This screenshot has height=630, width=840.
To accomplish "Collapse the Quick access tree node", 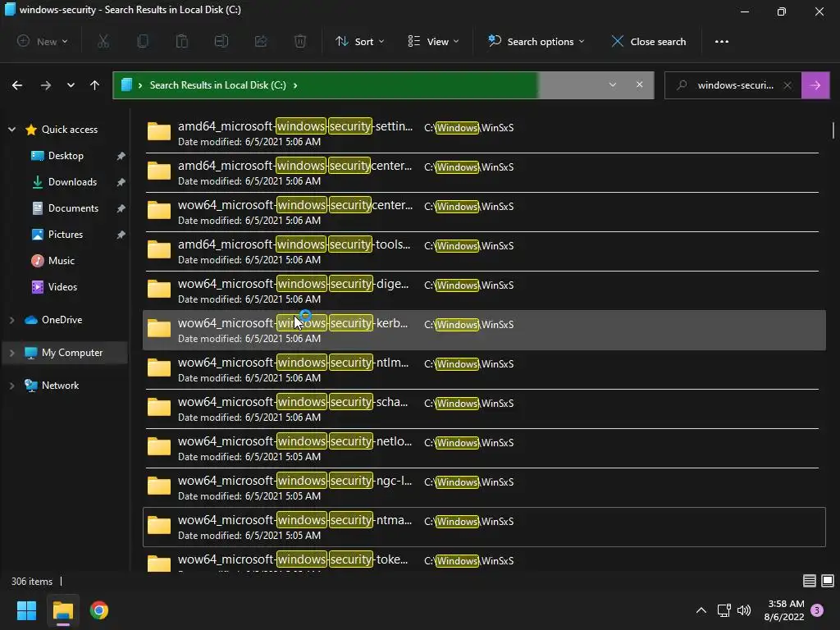I will pyautogui.click(x=11, y=130).
